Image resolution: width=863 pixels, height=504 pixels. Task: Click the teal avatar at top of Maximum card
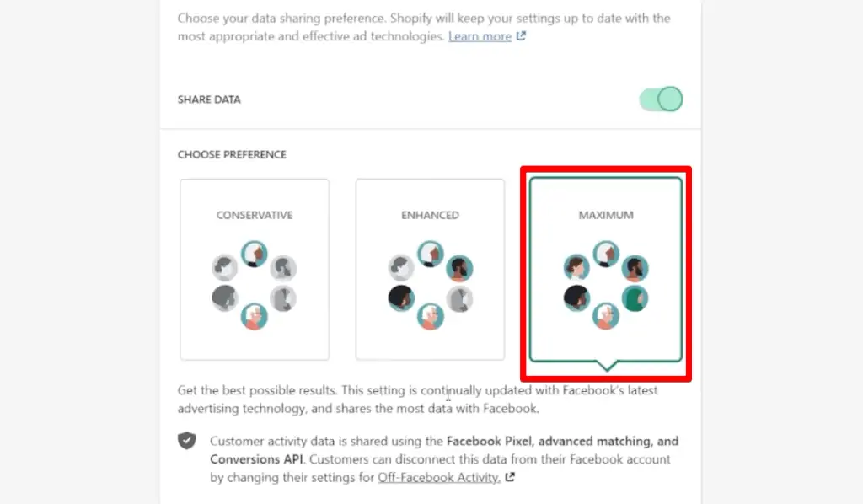606,253
